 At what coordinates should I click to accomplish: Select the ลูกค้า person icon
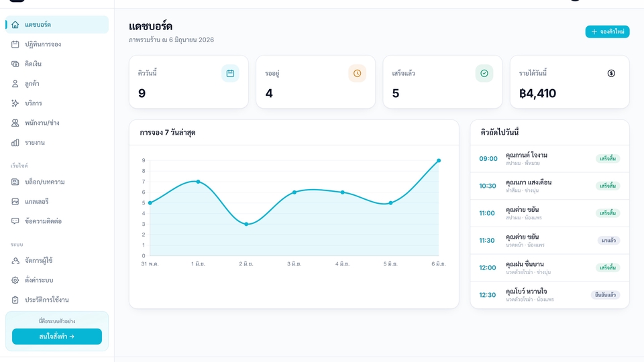click(x=15, y=84)
